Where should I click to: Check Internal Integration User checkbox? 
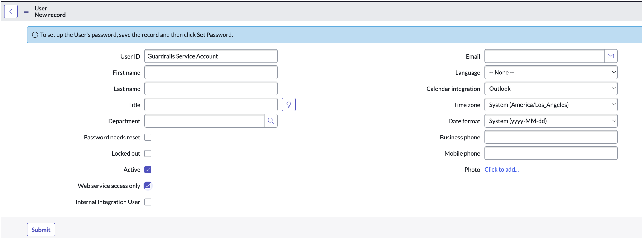(148, 202)
